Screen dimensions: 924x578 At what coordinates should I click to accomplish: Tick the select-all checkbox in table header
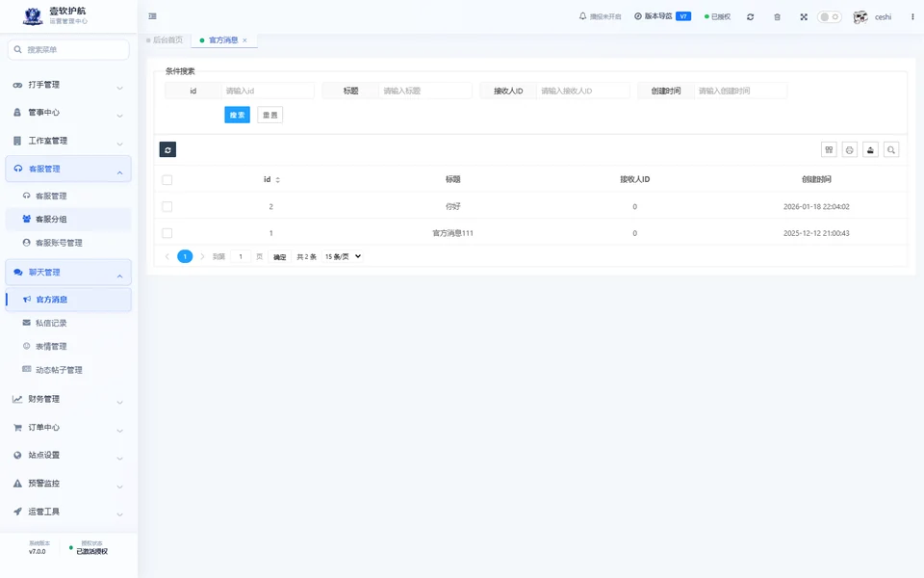tap(167, 180)
